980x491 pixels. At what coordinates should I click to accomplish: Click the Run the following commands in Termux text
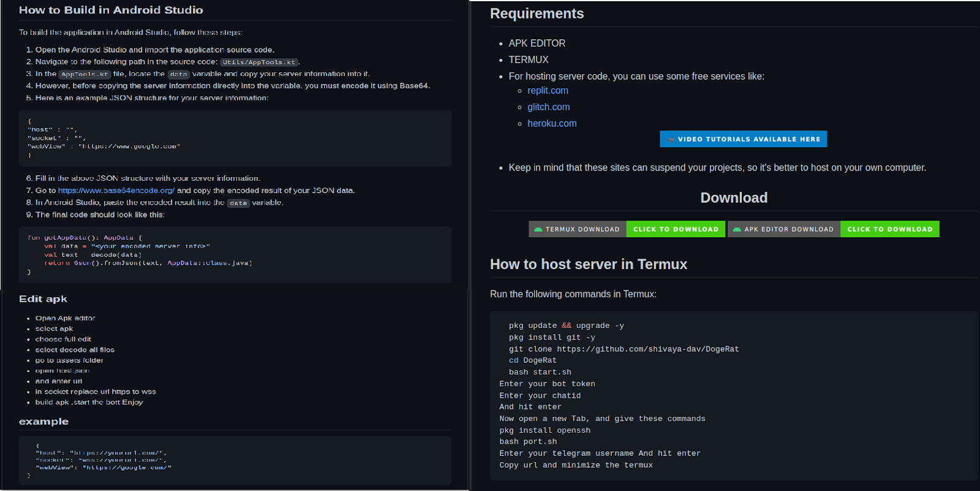(573, 294)
